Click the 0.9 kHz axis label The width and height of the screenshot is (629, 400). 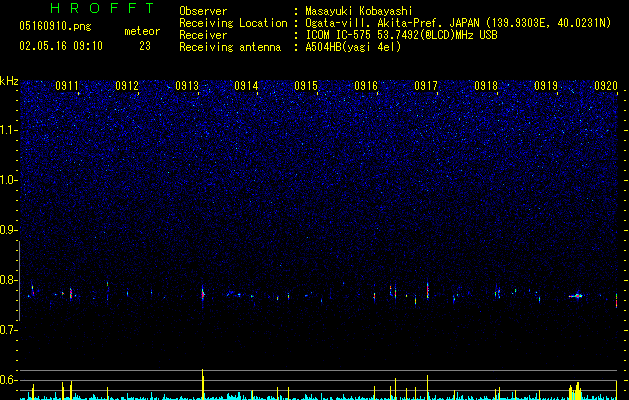pos(8,230)
